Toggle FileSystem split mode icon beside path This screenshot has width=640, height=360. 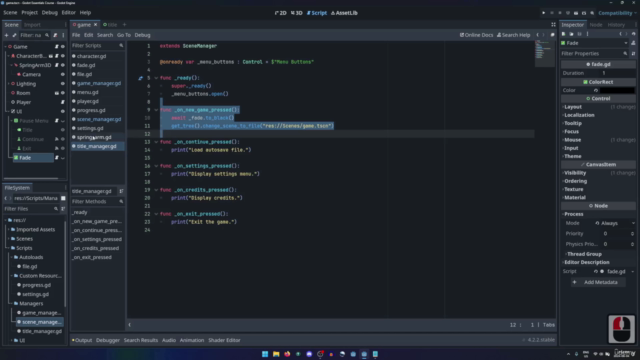pos(63,198)
